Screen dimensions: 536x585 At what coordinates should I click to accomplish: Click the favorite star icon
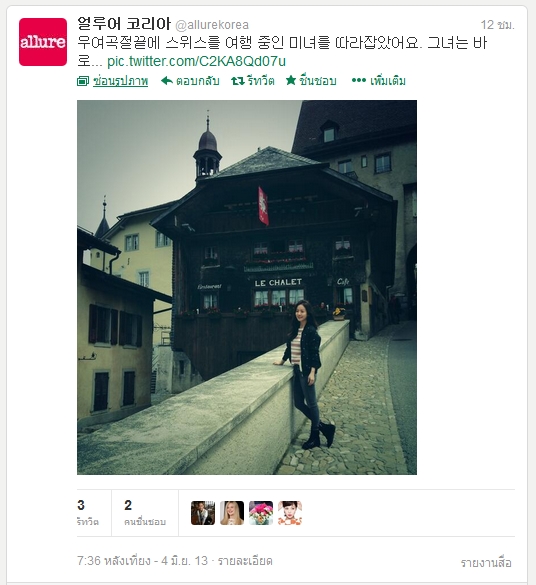[x=291, y=80]
